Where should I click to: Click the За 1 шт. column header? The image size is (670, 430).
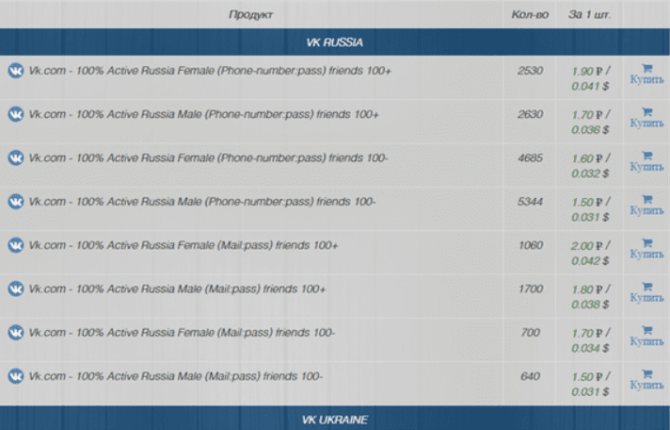(x=590, y=15)
